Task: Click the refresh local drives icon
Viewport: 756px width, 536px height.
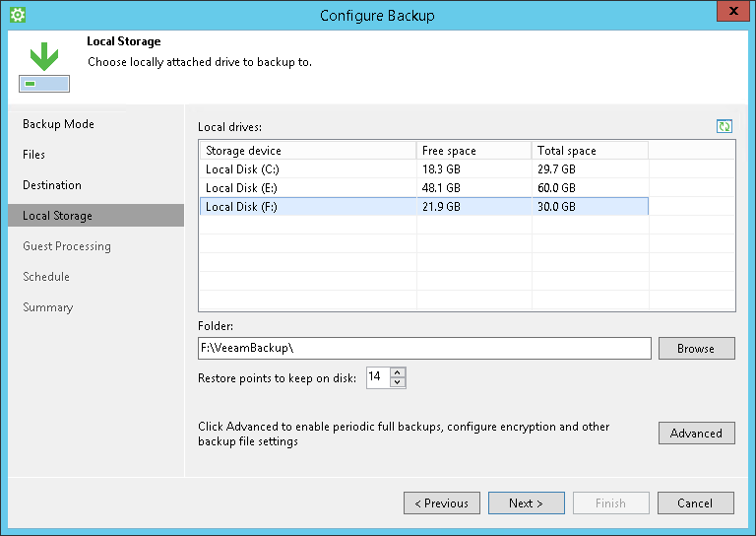Action: tap(724, 126)
